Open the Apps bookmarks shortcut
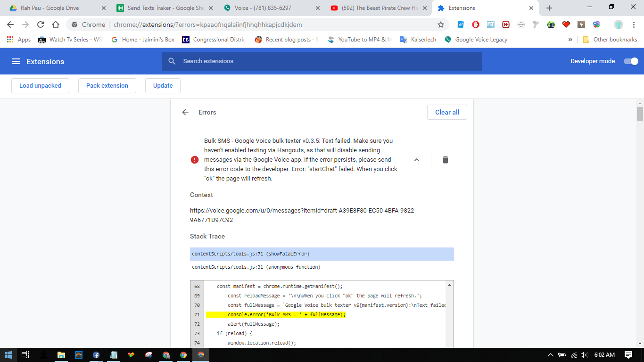 pyautogui.click(x=19, y=40)
